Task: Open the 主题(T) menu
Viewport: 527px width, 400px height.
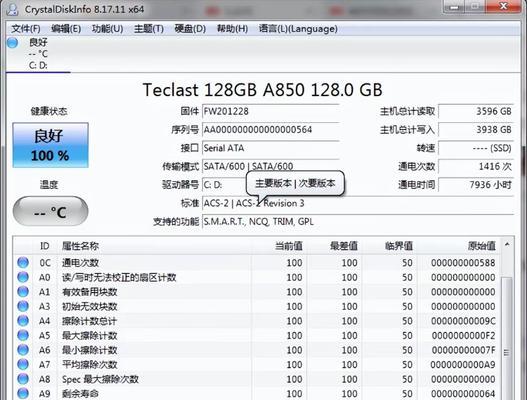Action: [149, 29]
